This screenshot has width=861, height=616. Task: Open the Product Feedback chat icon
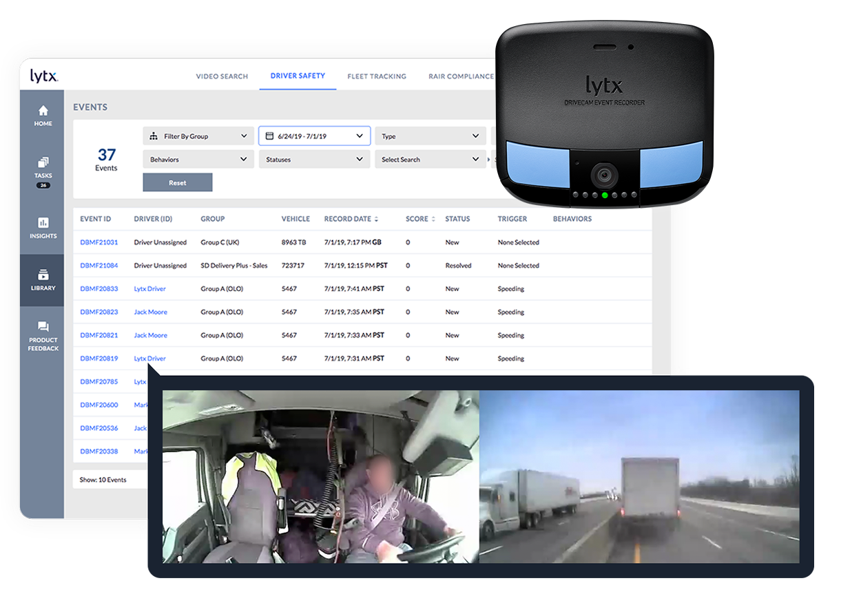coord(43,327)
